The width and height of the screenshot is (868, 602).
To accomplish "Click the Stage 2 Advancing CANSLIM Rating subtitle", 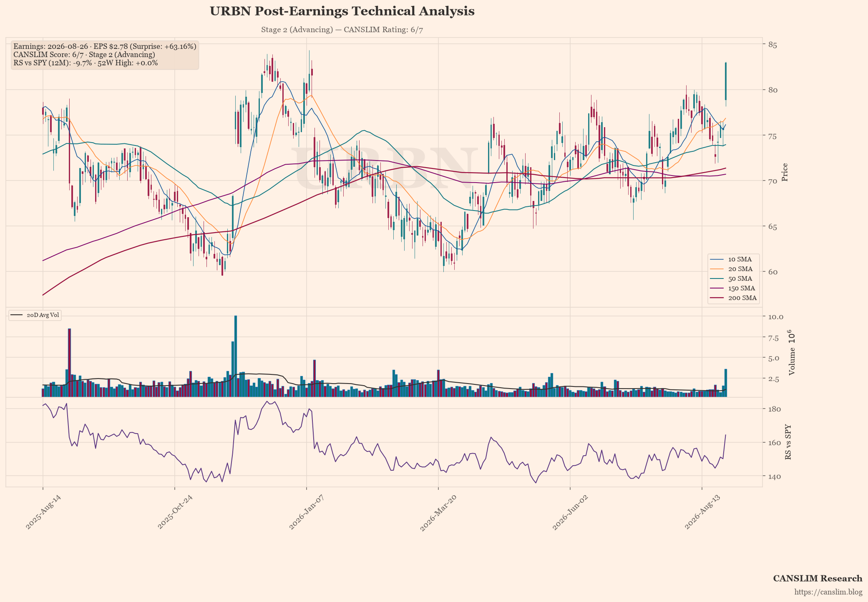I will tap(342, 30).
